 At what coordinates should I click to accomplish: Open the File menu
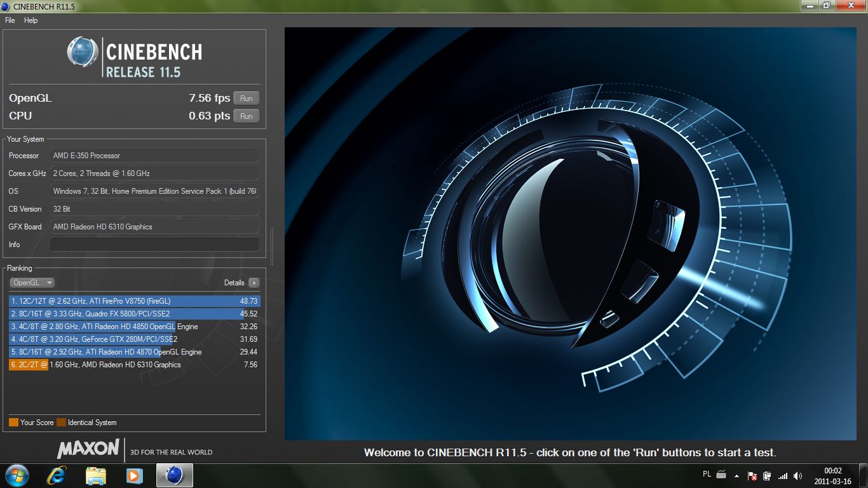(x=10, y=20)
